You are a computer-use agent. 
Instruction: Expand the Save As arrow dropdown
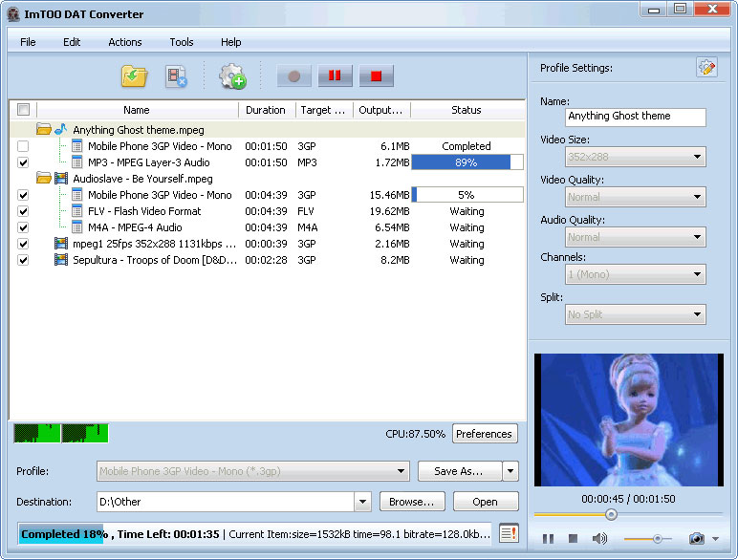pos(510,471)
